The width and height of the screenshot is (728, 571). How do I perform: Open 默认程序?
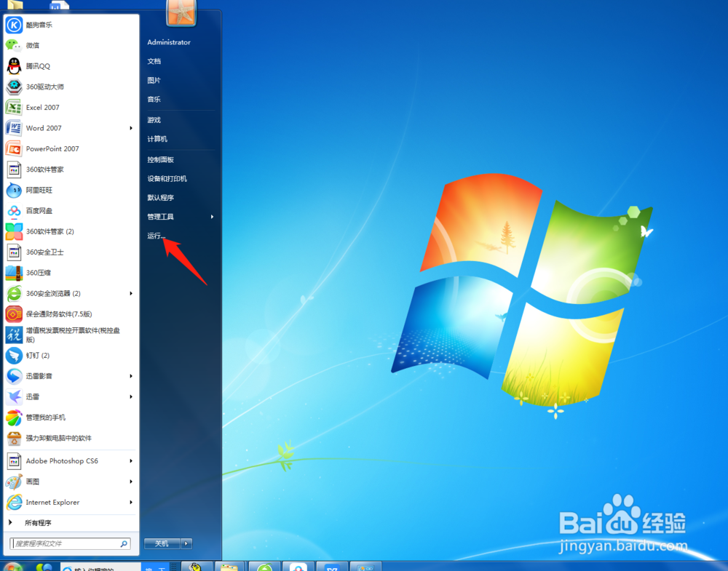pos(161,198)
